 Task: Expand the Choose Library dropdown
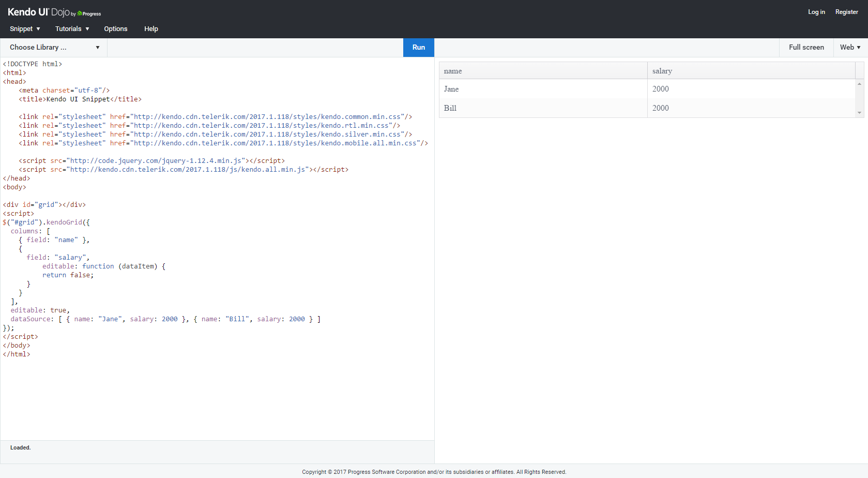click(54, 48)
